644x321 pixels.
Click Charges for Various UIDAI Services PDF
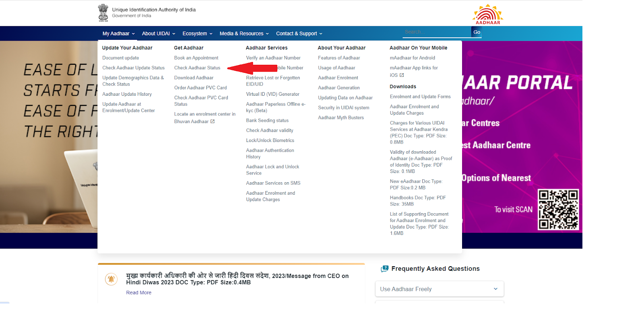click(419, 133)
